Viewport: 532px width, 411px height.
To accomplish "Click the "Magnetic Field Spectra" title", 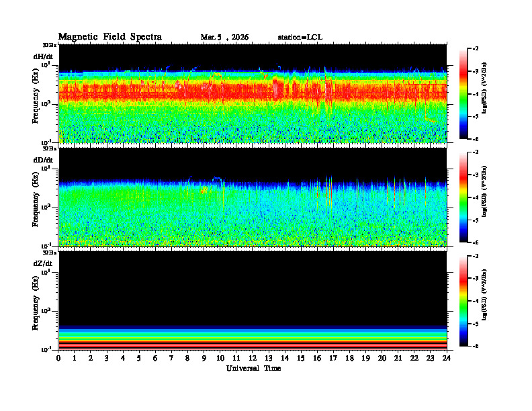I will pyautogui.click(x=110, y=37).
